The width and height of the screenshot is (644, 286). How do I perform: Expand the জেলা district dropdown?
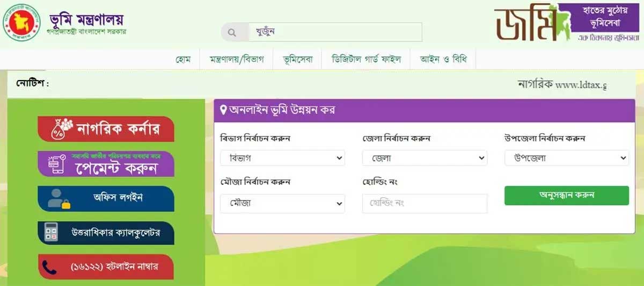coord(425,158)
